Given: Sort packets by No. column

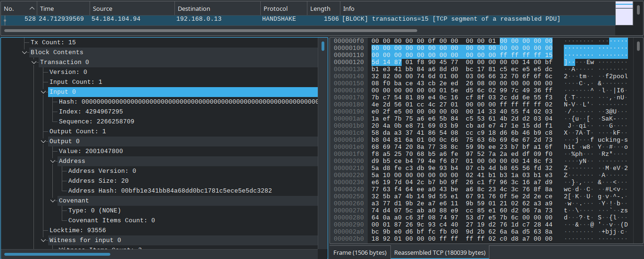Looking at the screenshot, I should pyautogui.click(x=19, y=8).
